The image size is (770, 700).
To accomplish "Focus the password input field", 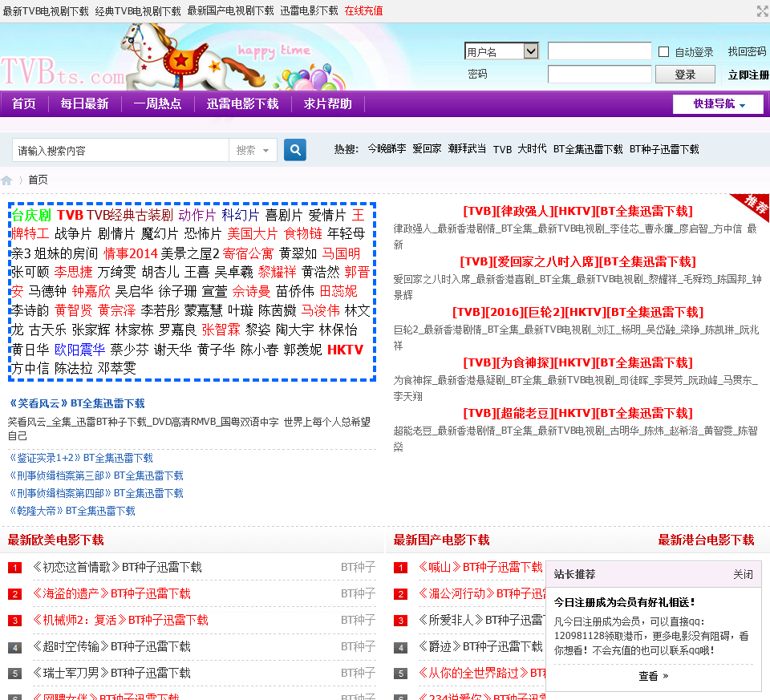I will point(599,75).
